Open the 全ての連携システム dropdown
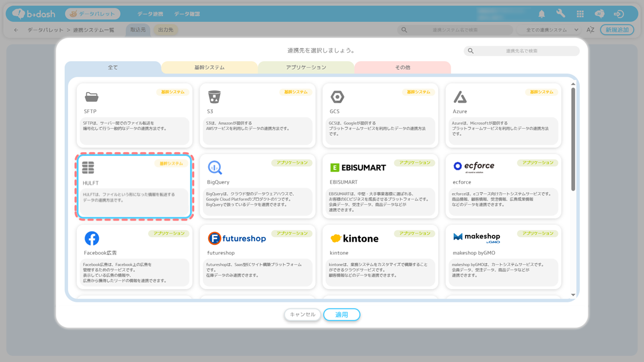The width and height of the screenshot is (644, 362). [x=550, y=30]
